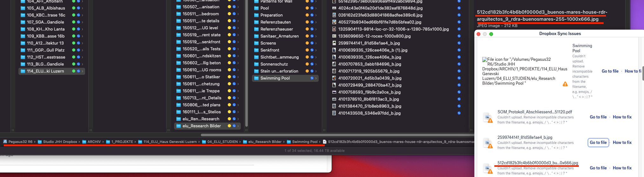Click warning file icon beside 2599744141 sync issue
Viewport: 644px width, 177px height.
pos(488,143)
